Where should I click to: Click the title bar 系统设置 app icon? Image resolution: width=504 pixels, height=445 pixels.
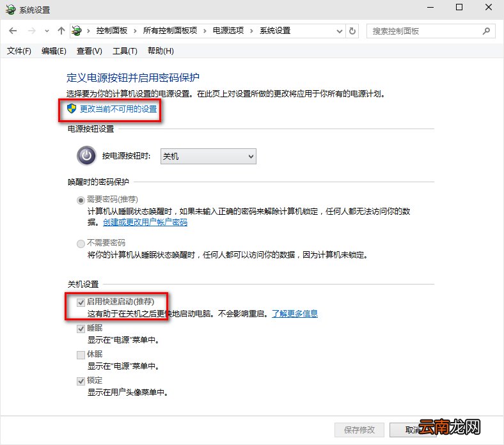pos(11,10)
